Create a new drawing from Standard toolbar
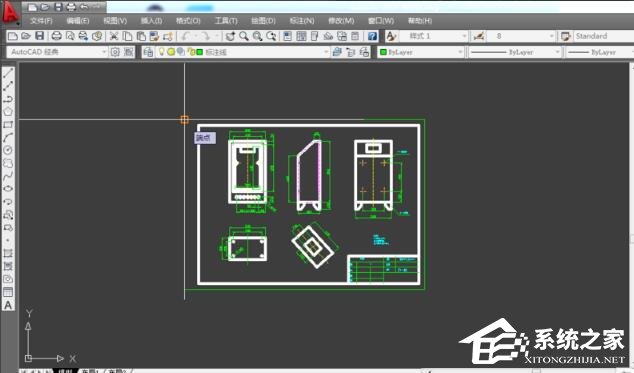634x373 pixels. coord(13,36)
